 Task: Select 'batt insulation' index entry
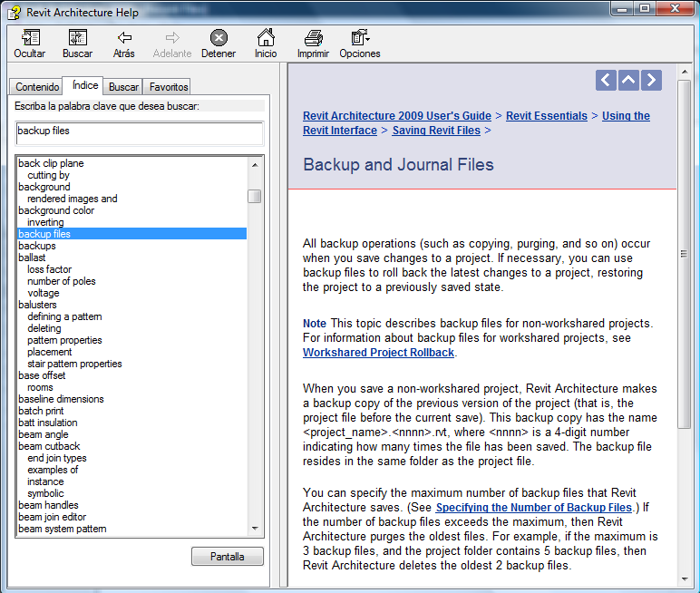(x=48, y=423)
